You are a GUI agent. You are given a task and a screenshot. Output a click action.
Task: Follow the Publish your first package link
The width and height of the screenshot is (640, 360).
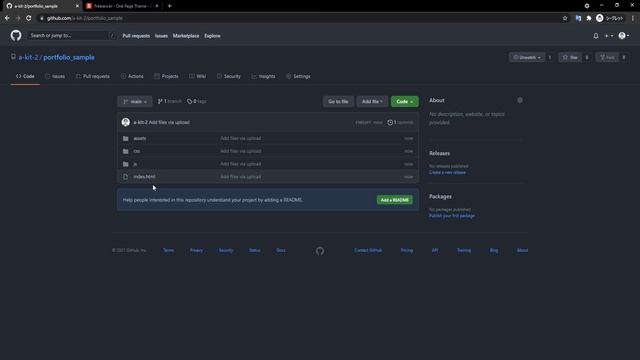[x=452, y=216]
